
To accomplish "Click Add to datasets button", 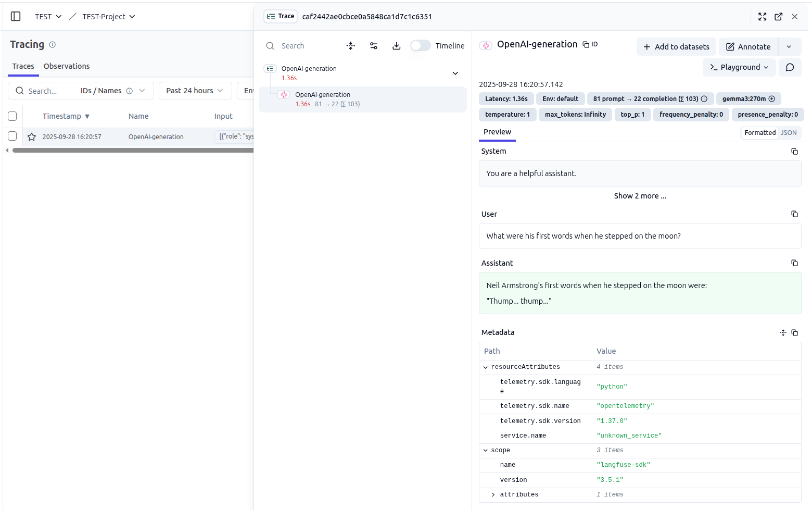I will [x=676, y=47].
